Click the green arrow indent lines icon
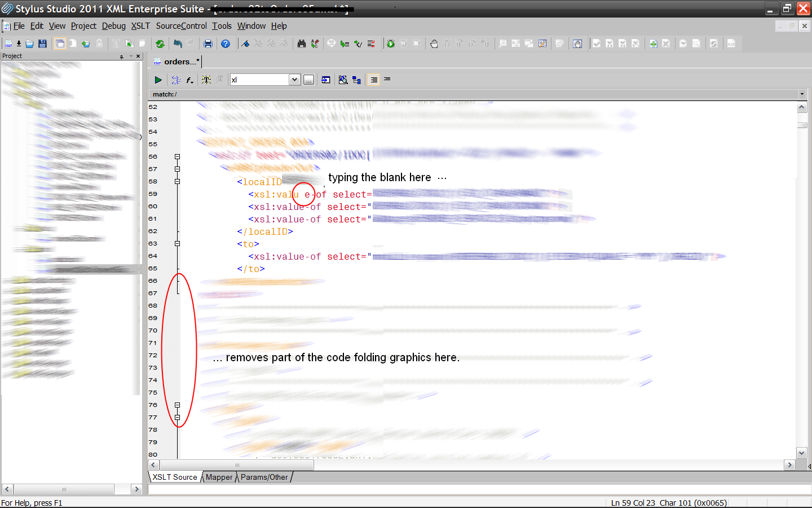 [x=345, y=43]
